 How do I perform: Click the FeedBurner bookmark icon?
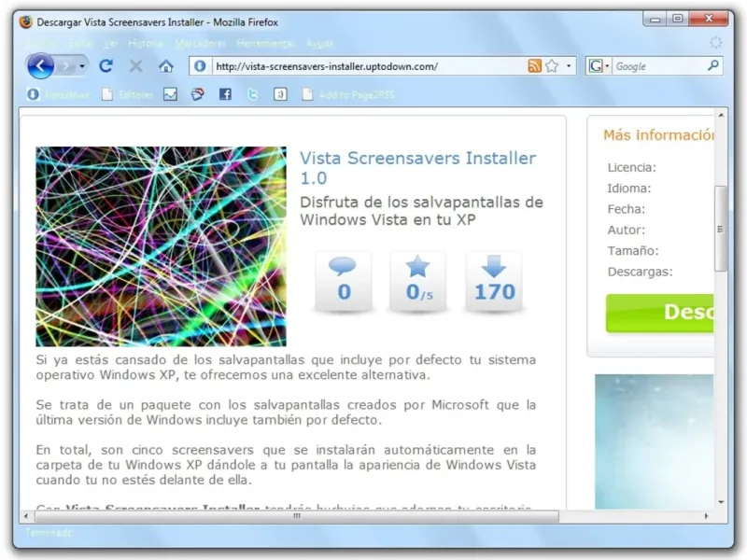(198, 94)
